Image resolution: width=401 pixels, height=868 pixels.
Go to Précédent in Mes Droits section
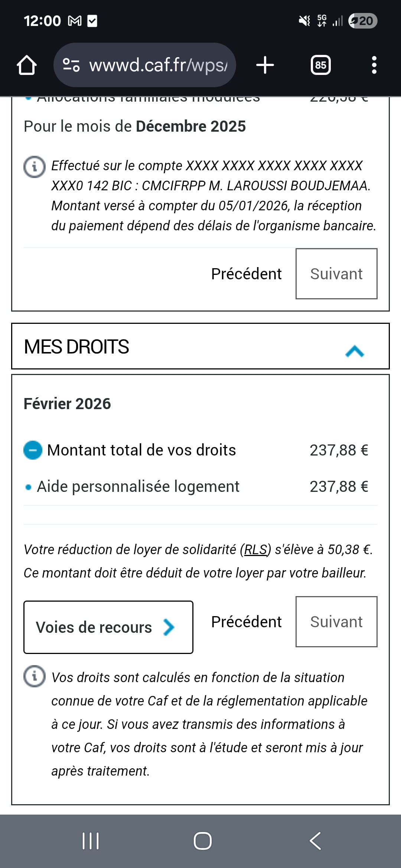[246, 622]
